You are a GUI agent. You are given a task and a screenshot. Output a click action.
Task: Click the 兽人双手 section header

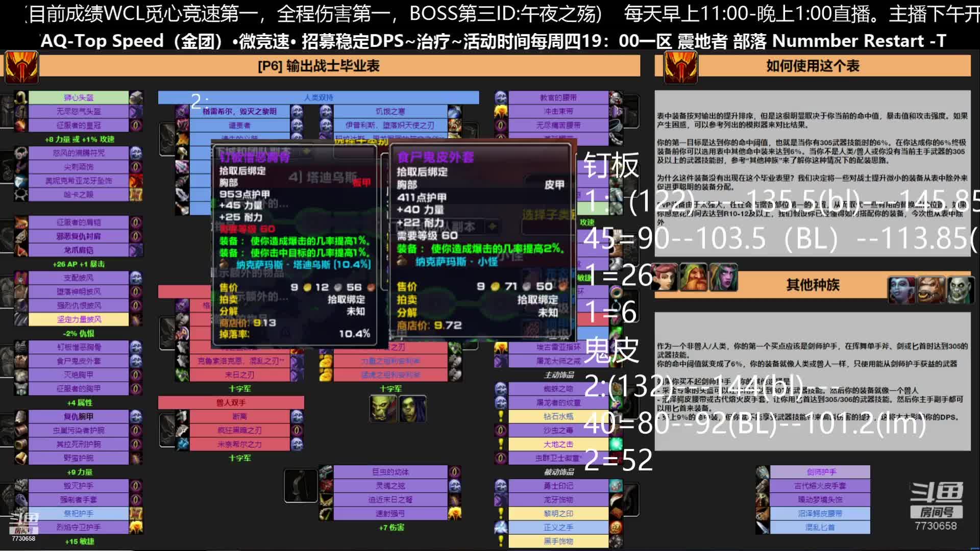point(231,403)
